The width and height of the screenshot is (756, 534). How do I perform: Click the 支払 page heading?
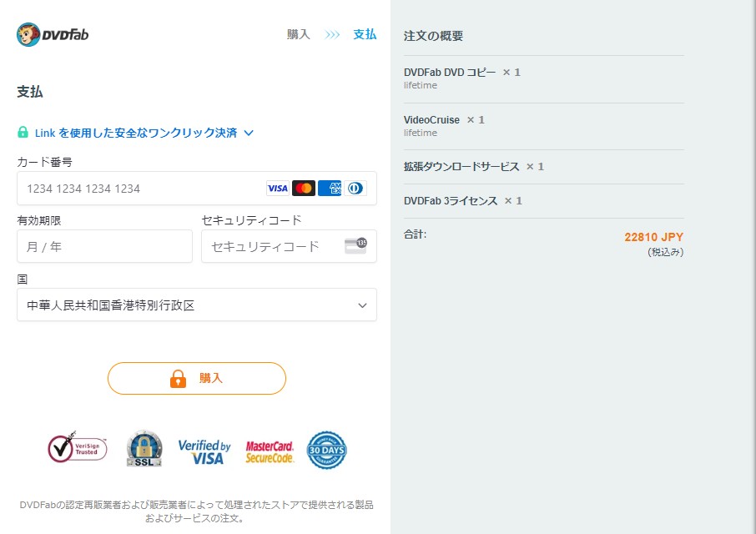pos(30,92)
